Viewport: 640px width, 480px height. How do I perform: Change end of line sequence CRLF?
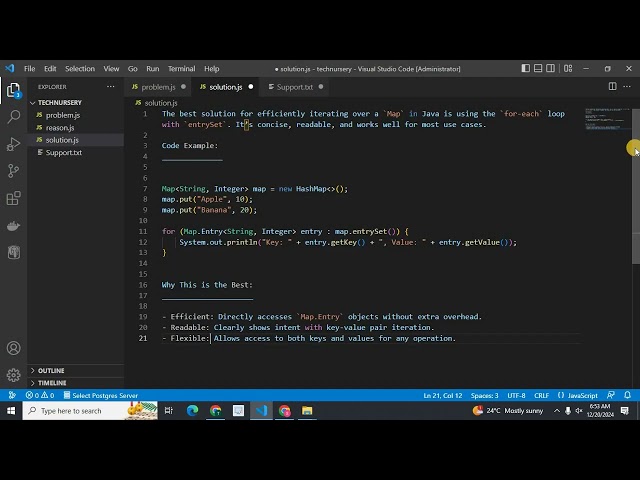coord(542,395)
